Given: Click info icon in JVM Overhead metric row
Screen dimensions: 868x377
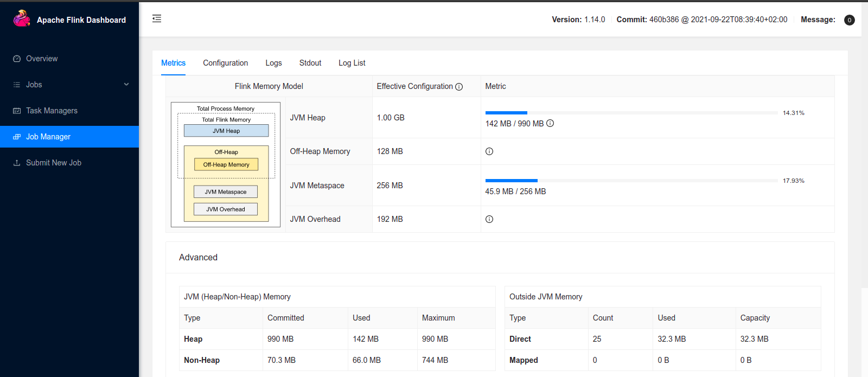Looking at the screenshot, I should (x=489, y=219).
